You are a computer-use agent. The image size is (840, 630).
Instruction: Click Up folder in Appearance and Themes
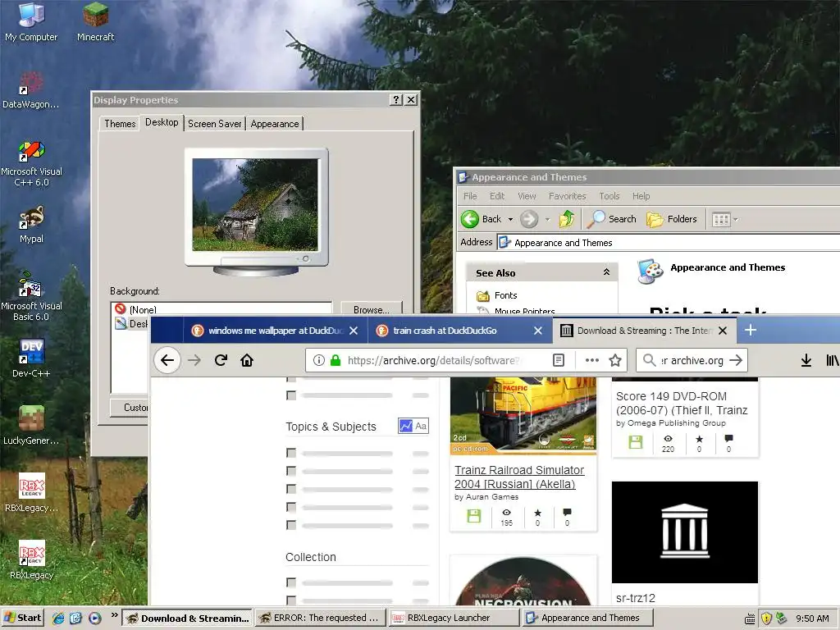(x=567, y=219)
